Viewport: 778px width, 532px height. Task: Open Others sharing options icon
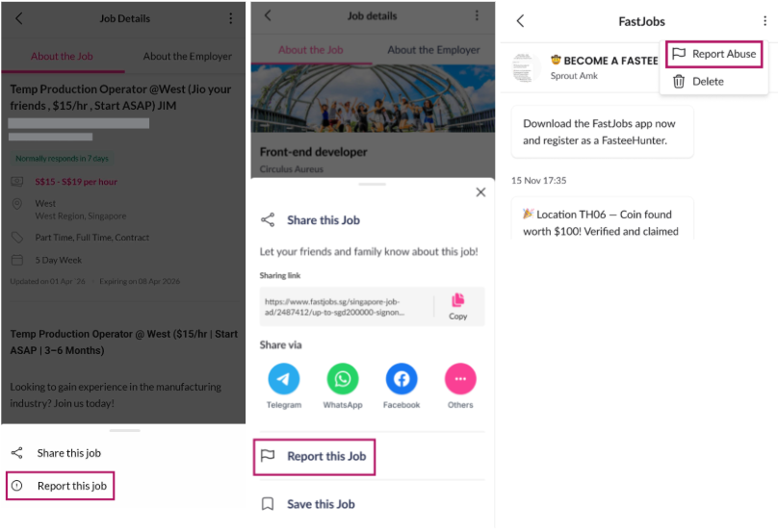[x=460, y=379]
